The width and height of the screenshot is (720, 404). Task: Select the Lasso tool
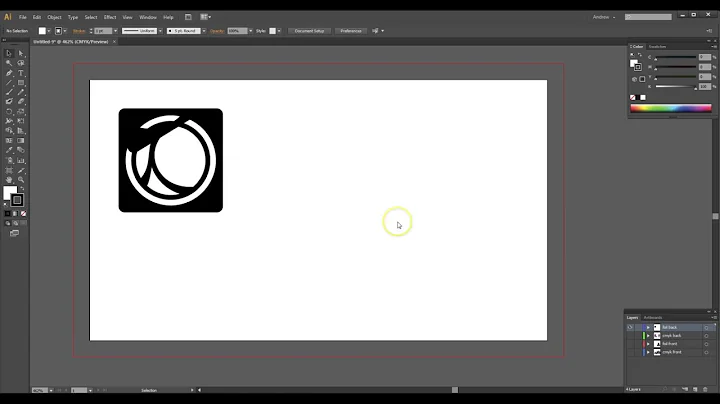point(21,63)
